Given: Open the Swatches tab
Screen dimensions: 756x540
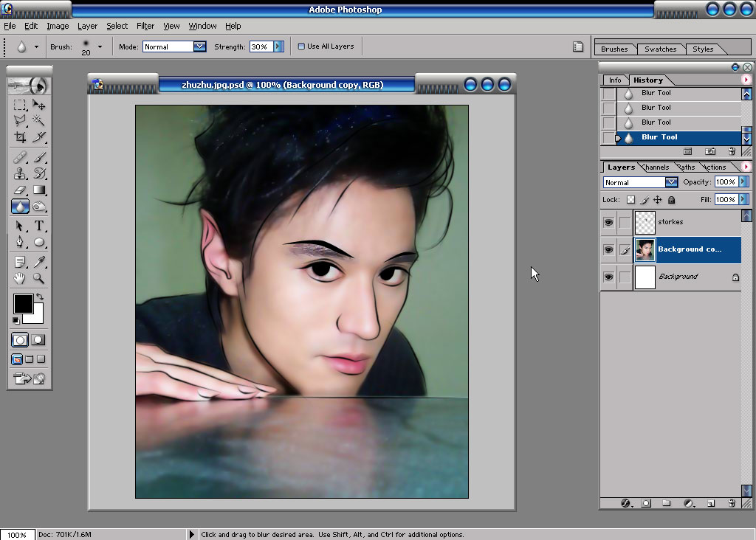Looking at the screenshot, I should click(661, 49).
